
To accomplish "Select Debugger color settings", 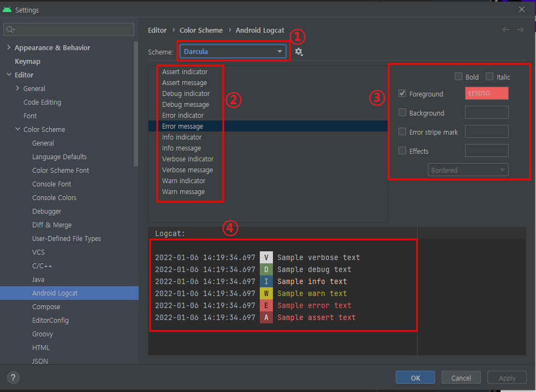I will point(47,212).
